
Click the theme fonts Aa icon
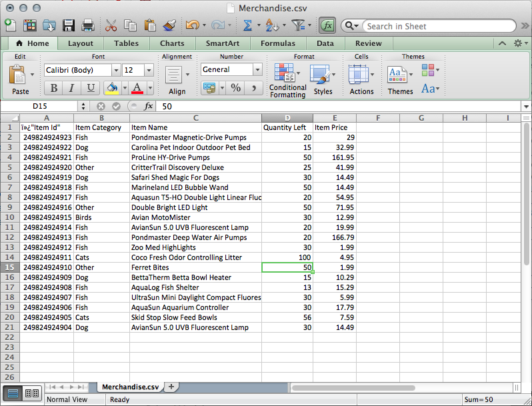pyautogui.click(x=428, y=89)
